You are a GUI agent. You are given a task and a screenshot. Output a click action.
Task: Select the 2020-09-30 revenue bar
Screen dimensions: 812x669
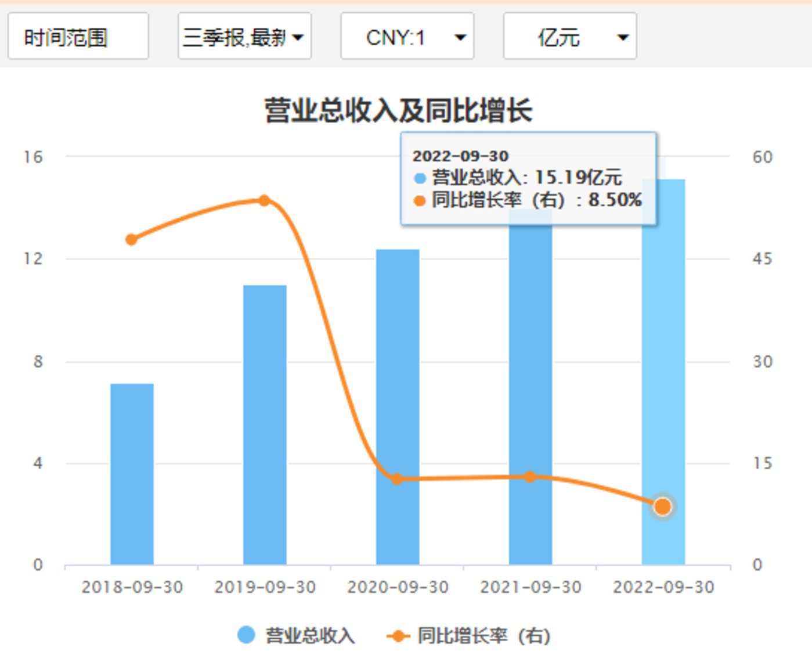[398, 407]
